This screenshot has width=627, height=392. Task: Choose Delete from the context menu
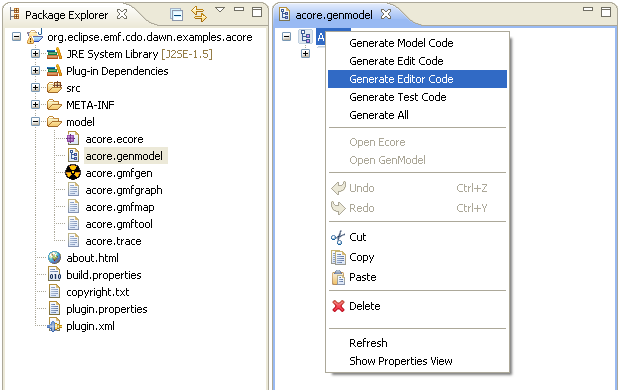[x=417, y=306]
